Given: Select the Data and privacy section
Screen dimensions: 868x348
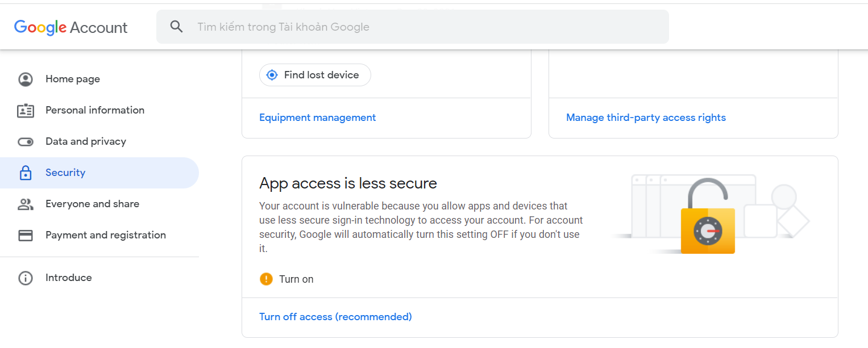Looking at the screenshot, I should click(99, 141).
